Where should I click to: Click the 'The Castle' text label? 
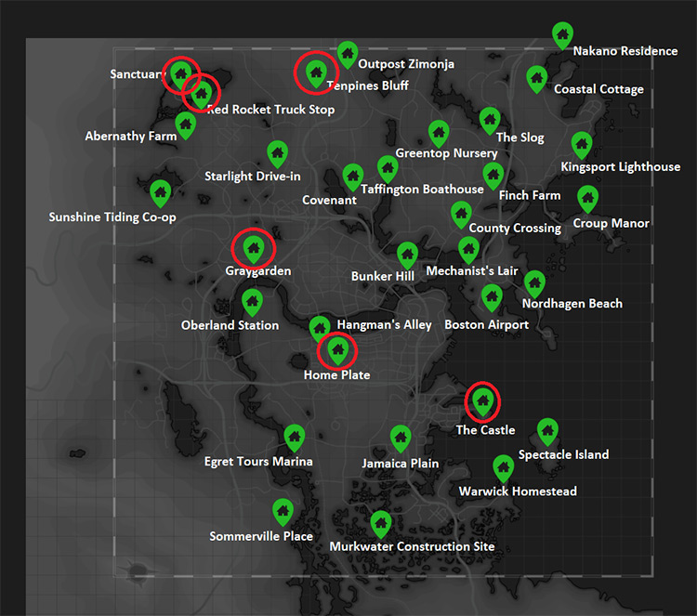(x=485, y=430)
